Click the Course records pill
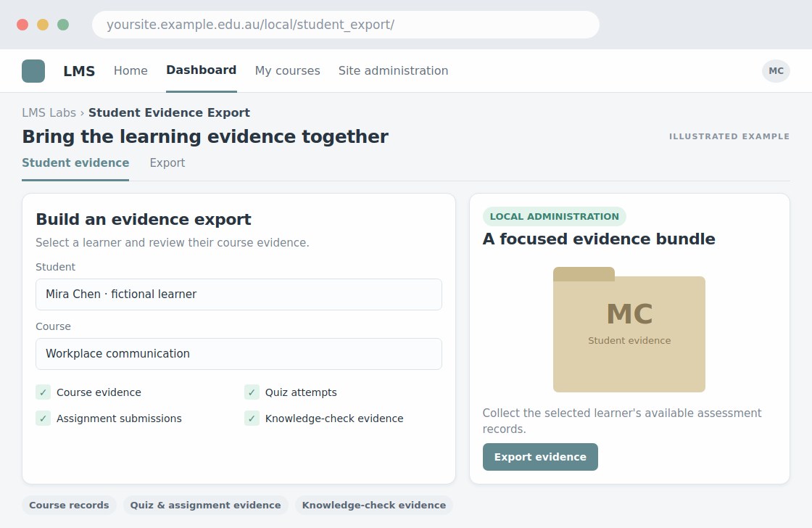 click(x=69, y=506)
